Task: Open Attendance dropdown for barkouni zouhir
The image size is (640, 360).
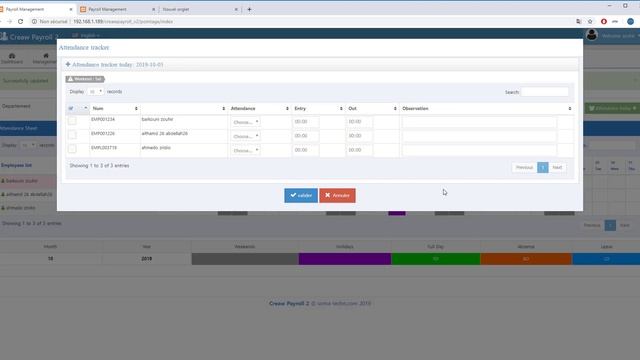Action: (x=246, y=122)
